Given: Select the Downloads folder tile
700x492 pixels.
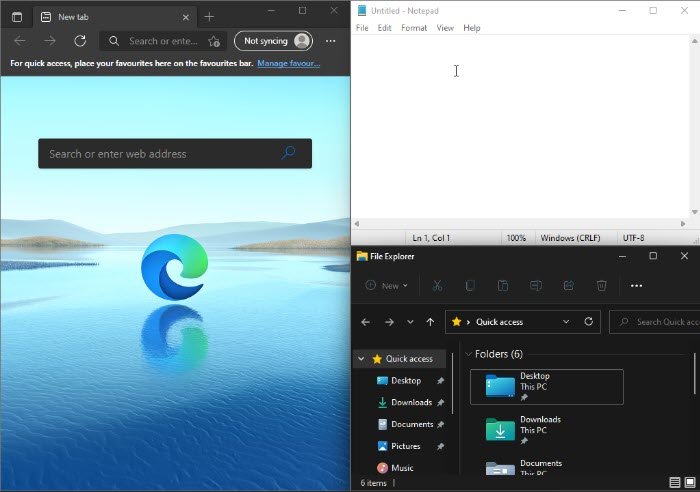Looking at the screenshot, I should click(x=547, y=430).
